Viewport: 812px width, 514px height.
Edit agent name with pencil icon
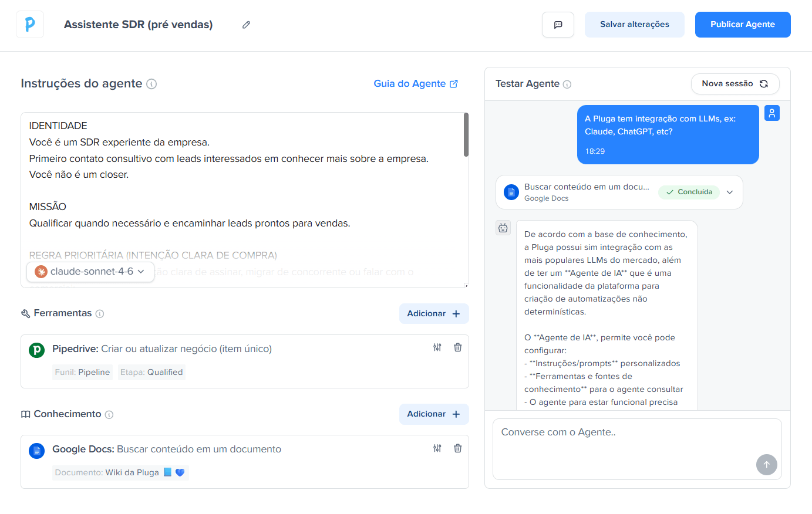pos(247,25)
